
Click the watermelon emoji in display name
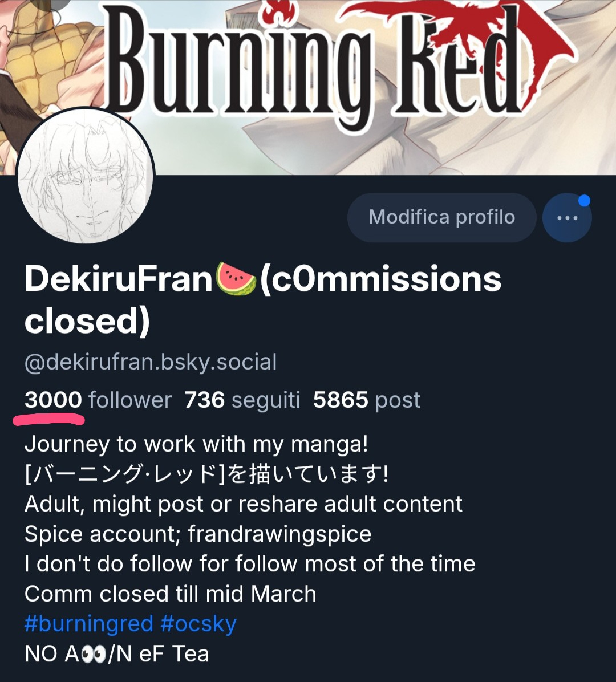pyautogui.click(x=236, y=279)
